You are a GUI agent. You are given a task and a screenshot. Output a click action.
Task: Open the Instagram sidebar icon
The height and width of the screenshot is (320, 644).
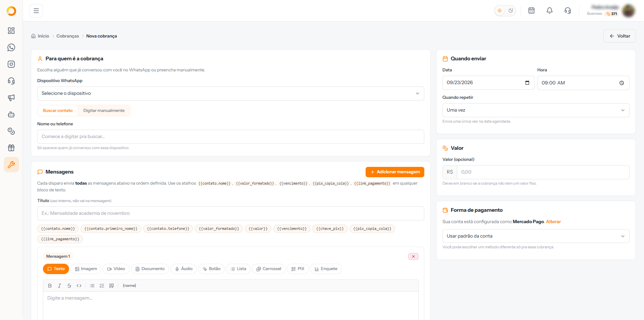11,64
